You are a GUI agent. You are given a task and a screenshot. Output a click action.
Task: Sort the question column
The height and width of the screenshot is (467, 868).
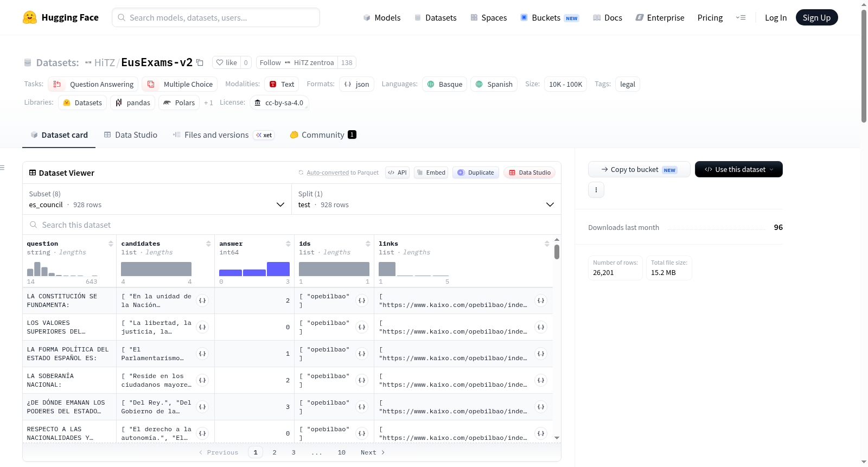pos(111,244)
